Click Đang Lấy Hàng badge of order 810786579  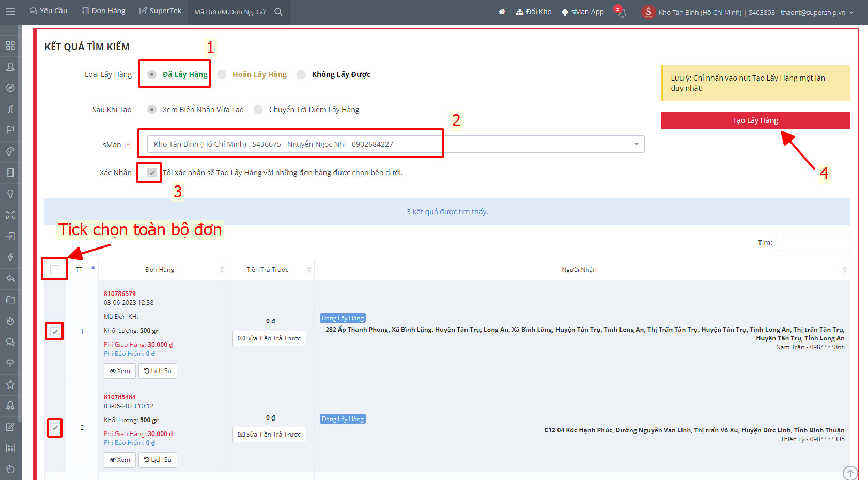point(343,318)
